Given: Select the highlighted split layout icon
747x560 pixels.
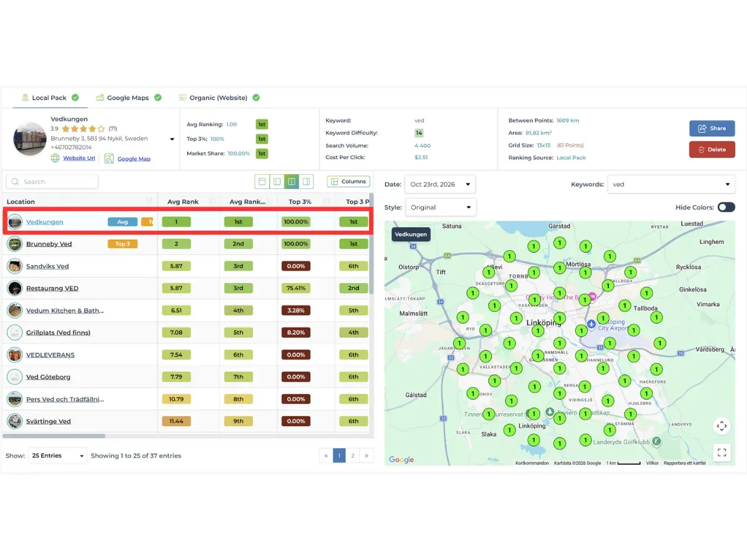Looking at the screenshot, I should 291,182.
